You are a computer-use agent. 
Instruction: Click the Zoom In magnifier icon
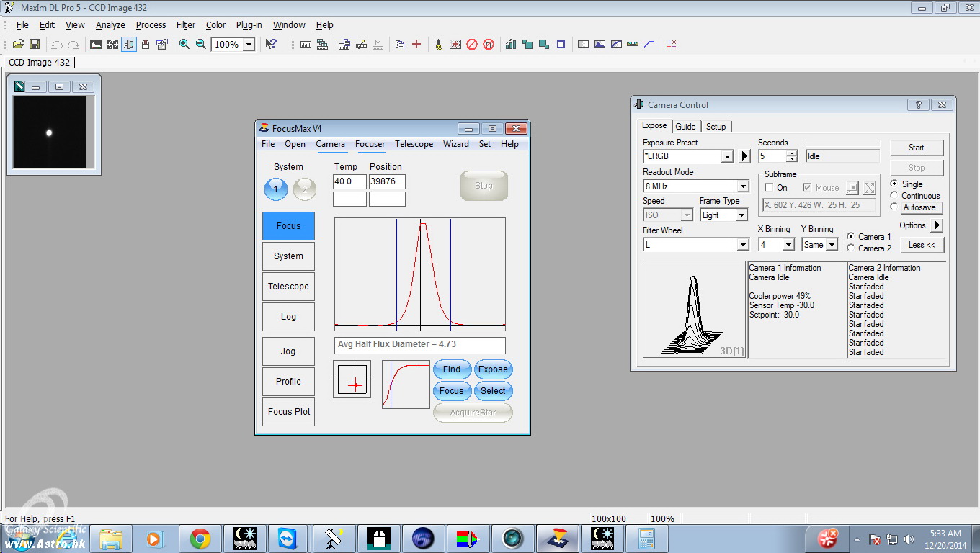(184, 44)
